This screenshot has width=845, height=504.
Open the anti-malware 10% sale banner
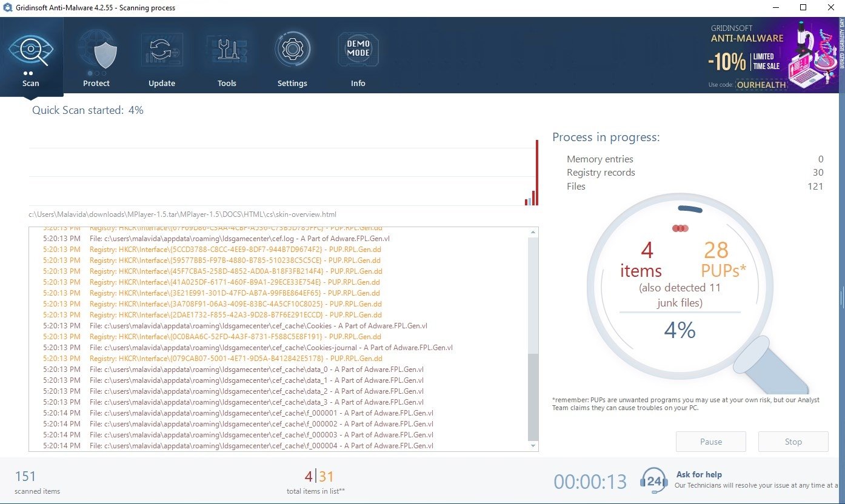tap(773, 55)
